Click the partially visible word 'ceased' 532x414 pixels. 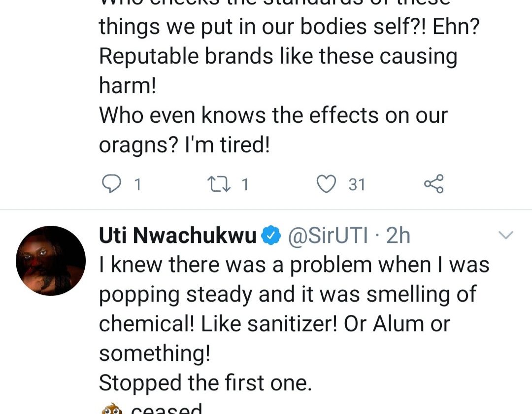[x=166, y=409]
